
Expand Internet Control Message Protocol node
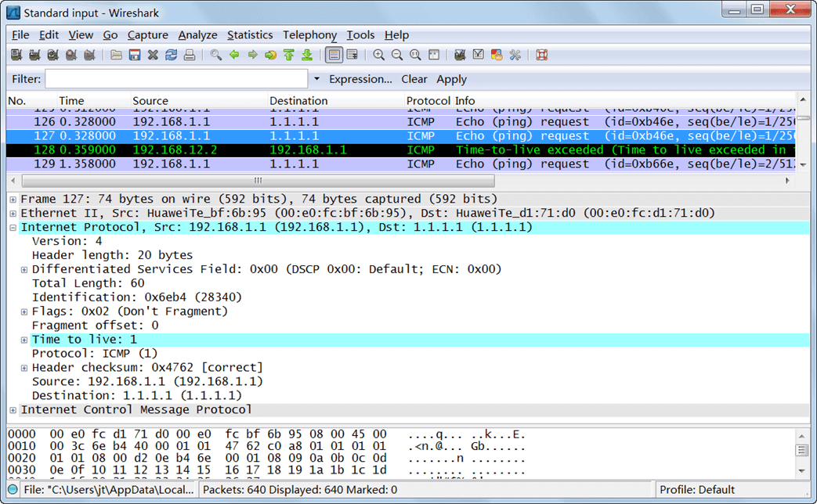click(x=13, y=410)
